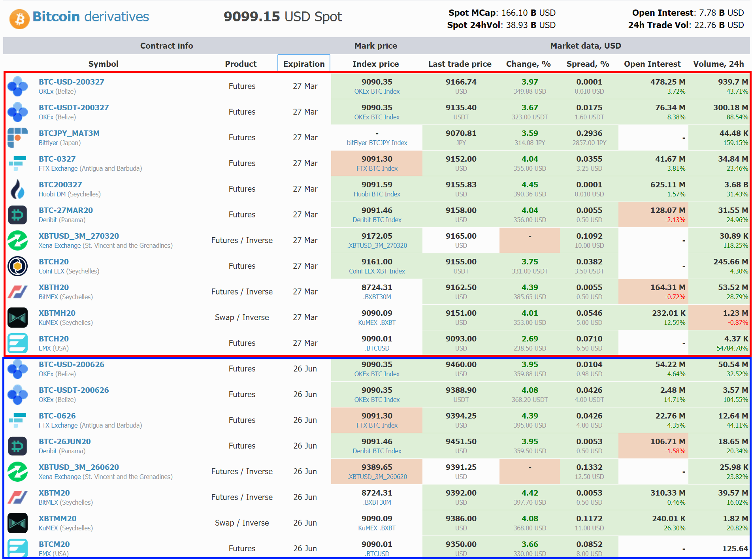This screenshot has width=752, height=560.
Task: Sort by the Product column header
Action: [x=241, y=64]
